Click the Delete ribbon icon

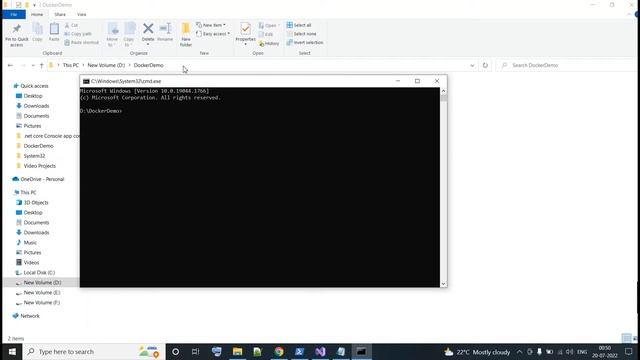point(148,33)
